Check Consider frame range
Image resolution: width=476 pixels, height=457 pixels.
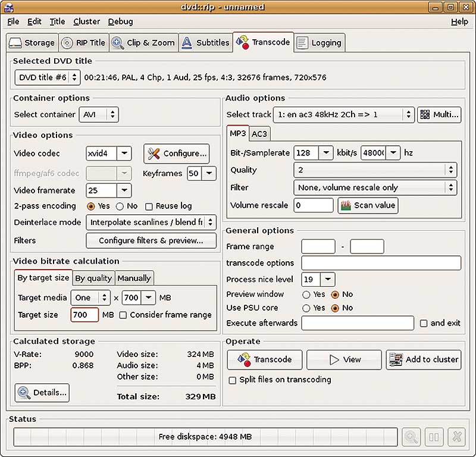coord(123,315)
